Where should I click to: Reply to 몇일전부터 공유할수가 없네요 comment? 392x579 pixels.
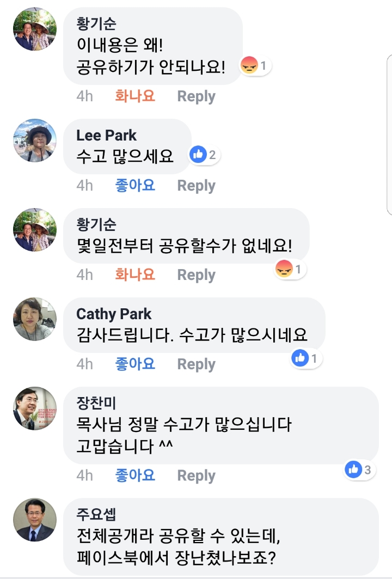pos(196,275)
